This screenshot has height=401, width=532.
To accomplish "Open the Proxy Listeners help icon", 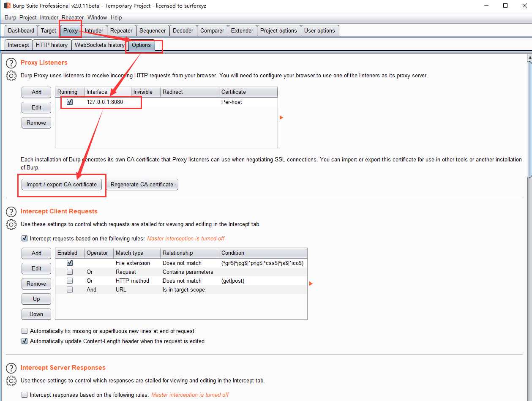I will (x=11, y=63).
